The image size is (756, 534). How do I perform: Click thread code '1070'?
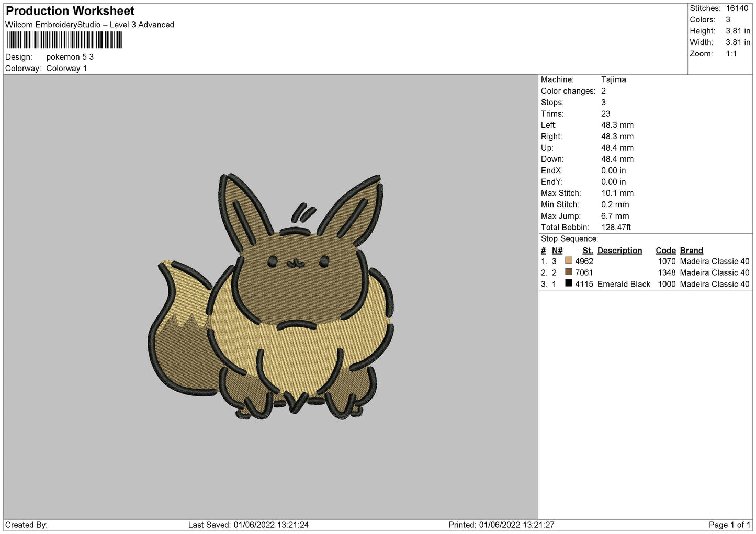(667, 262)
